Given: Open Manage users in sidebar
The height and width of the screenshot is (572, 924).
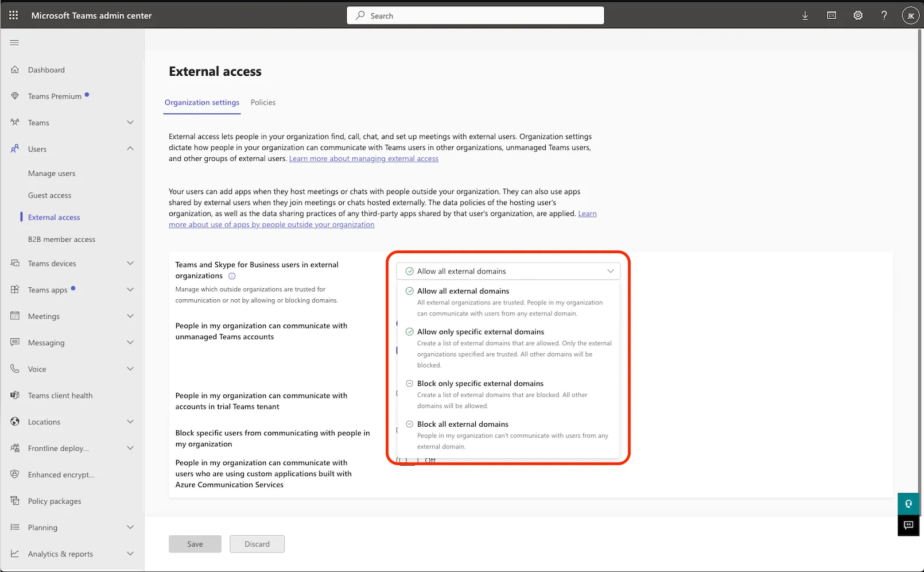Looking at the screenshot, I should click(x=52, y=173).
